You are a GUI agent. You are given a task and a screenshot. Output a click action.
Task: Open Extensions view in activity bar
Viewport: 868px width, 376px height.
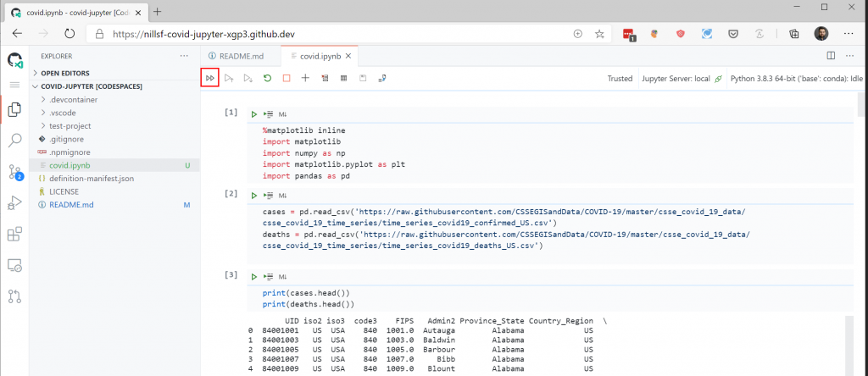pyautogui.click(x=15, y=235)
